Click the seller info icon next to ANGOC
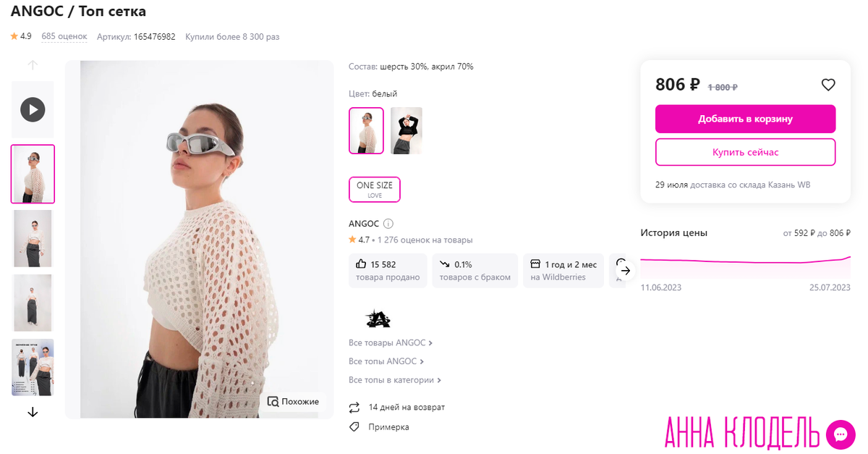868x454 pixels. pos(388,224)
